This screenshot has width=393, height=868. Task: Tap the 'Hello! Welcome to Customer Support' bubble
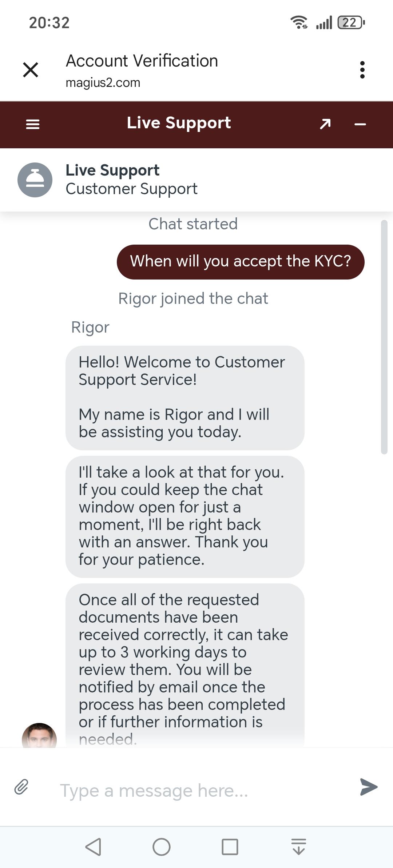185,397
